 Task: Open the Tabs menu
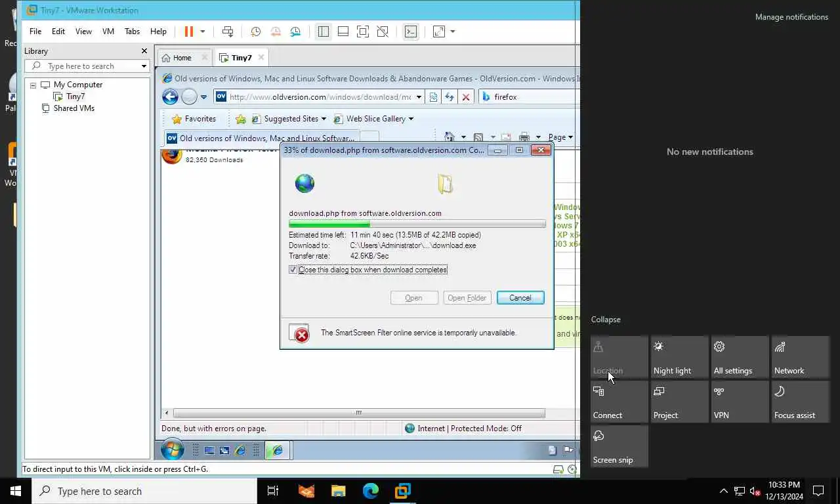click(x=132, y=31)
